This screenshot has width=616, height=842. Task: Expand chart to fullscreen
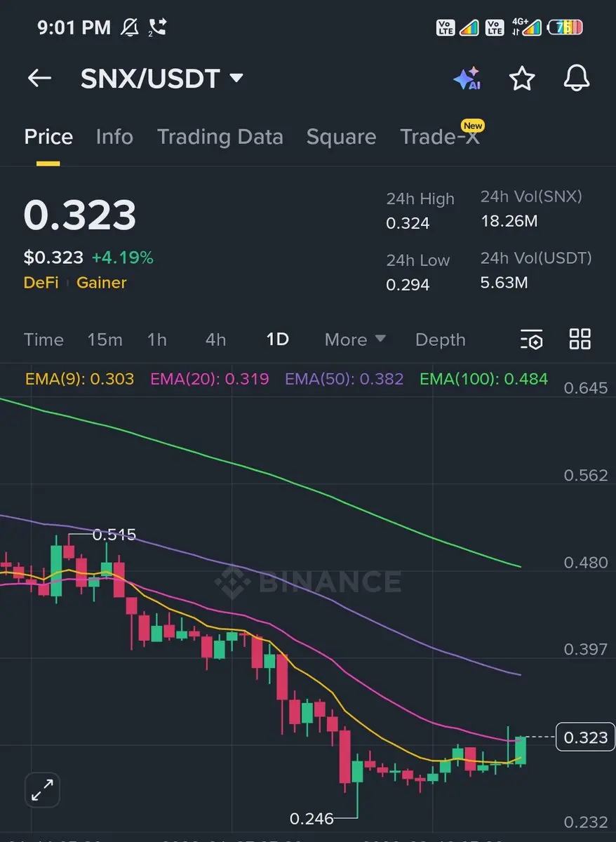(42, 791)
